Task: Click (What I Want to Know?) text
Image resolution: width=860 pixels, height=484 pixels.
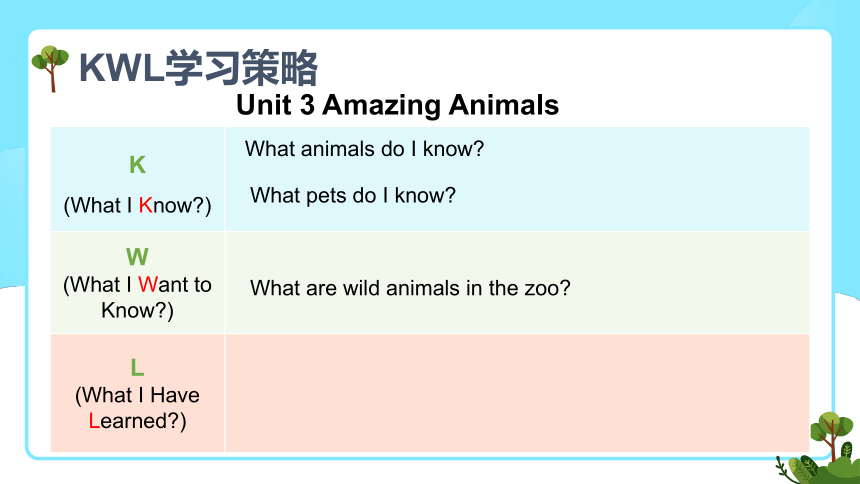Action: coord(137,297)
